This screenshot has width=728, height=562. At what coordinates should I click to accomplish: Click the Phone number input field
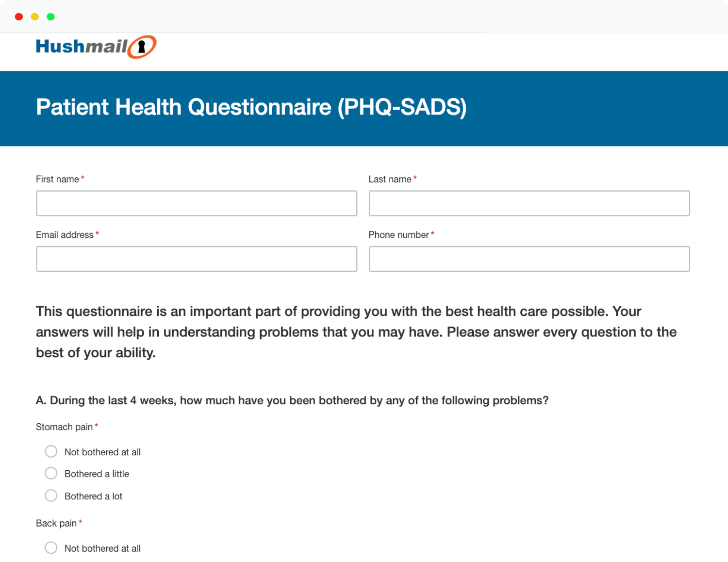pyautogui.click(x=529, y=259)
